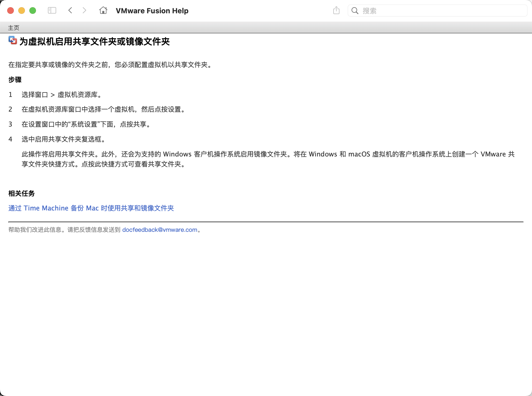The width and height of the screenshot is (532, 396).
Task: Click step 1 text 选择窗口 > 虚拟机资源库
Action: point(61,95)
